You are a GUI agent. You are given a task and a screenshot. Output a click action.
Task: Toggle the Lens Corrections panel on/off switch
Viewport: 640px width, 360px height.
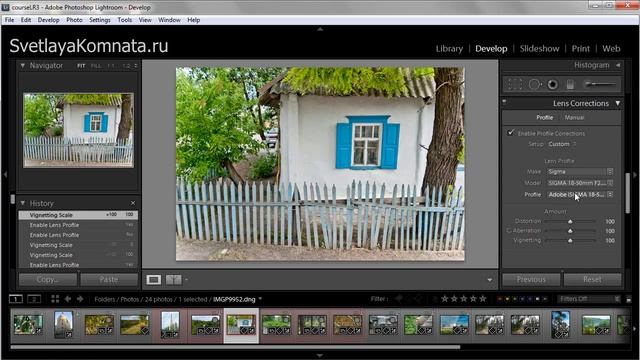click(504, 102)
